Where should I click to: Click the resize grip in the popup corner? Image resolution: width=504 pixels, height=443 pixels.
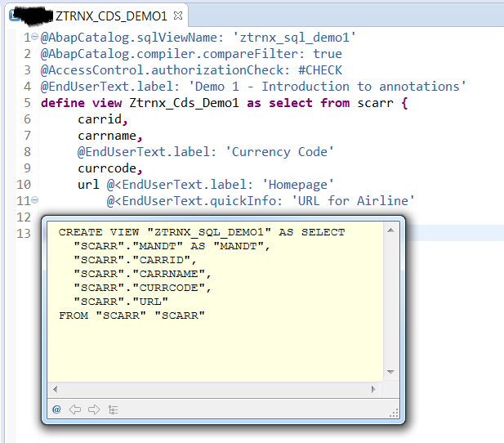(x=394, y=413)
